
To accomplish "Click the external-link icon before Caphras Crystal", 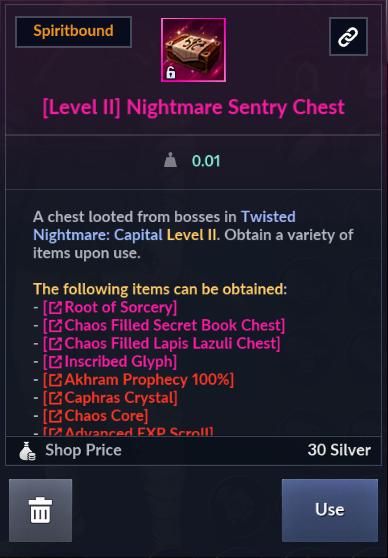I will [56, 398].
